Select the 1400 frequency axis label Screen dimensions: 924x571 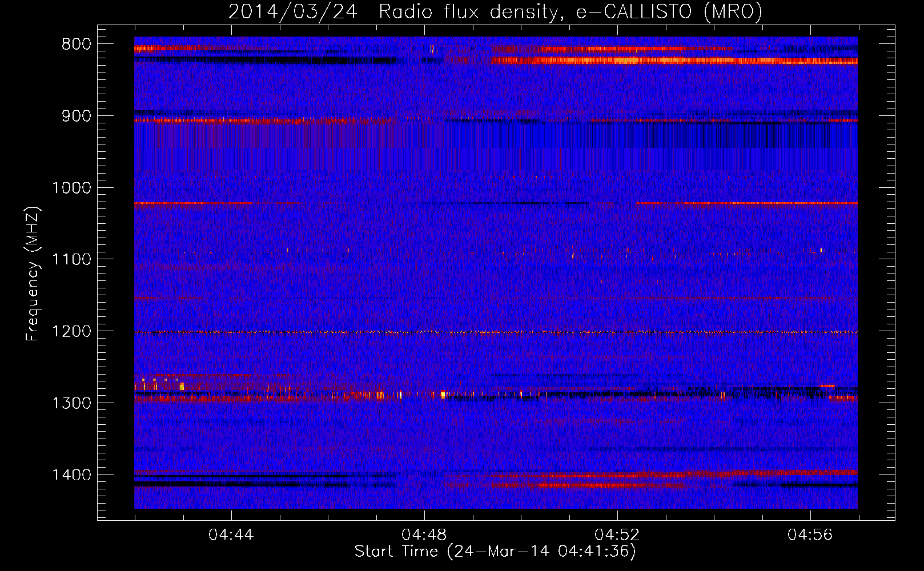click(71, 475)
